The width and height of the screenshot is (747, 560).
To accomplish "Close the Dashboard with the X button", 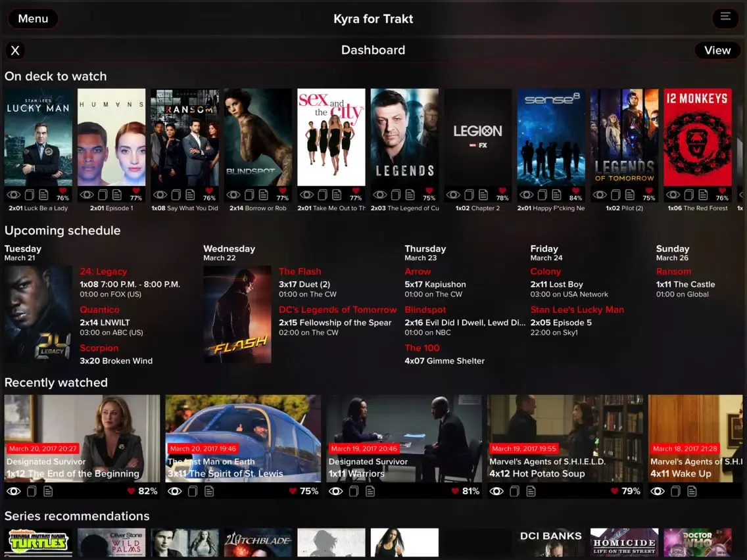I will point(15,51).
